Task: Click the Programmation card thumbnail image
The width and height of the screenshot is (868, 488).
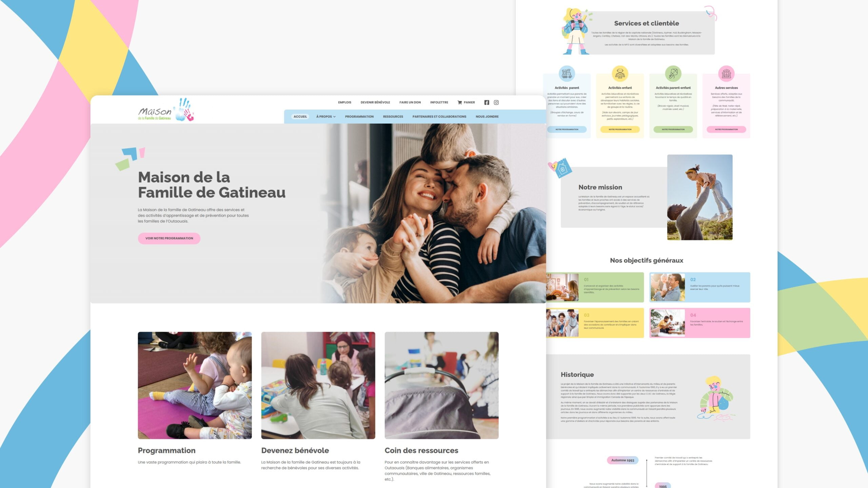Action: point(195,385)
